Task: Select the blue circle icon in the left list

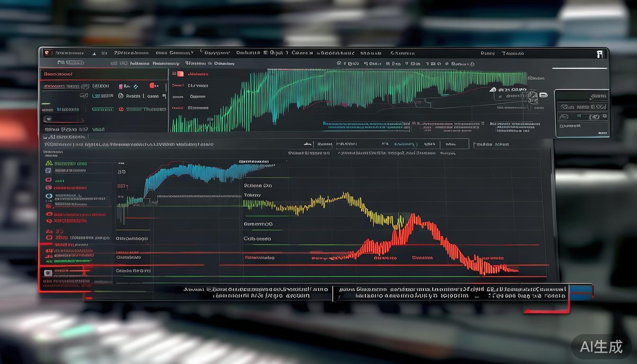Action: pyautogui.click(x=48, y=196)
